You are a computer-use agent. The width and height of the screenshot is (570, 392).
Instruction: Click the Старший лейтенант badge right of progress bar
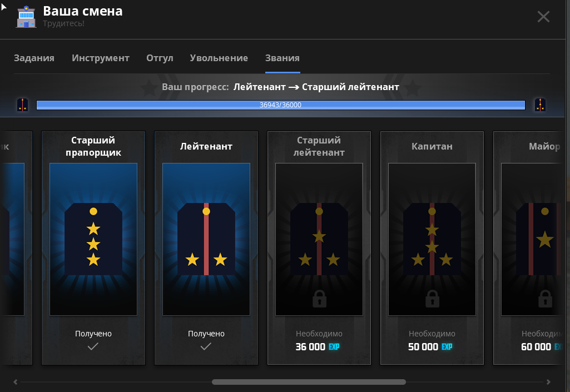click(539, 105)
